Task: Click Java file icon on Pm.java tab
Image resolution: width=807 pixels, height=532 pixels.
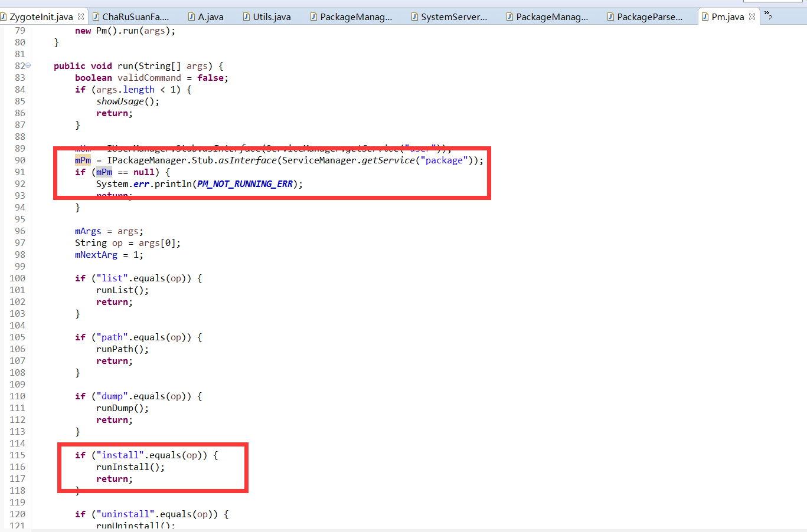Action: tap(705, 17)
